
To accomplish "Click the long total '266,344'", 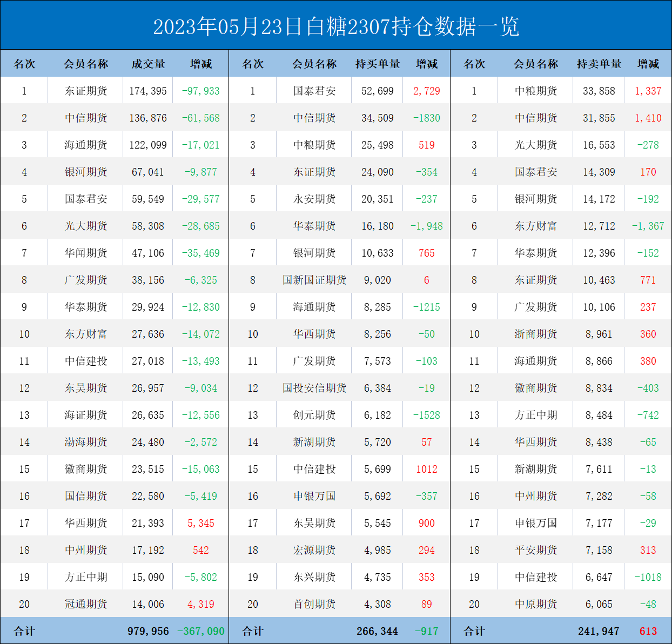I will pos(378,631).
